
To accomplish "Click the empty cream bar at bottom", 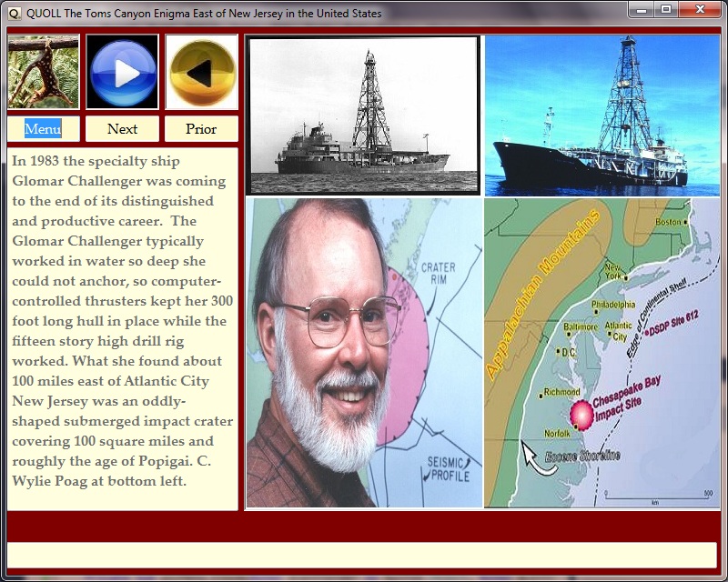I will pos(361,555).
